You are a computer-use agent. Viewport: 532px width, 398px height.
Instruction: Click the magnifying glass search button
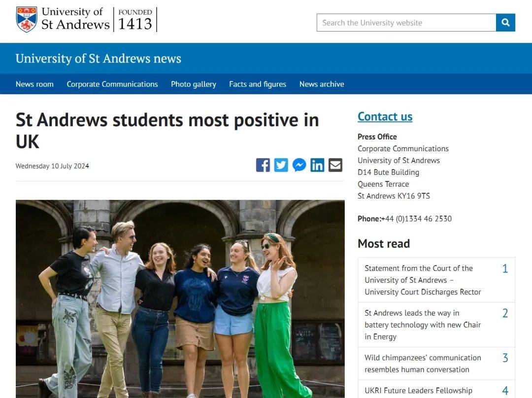pos(505,22)
